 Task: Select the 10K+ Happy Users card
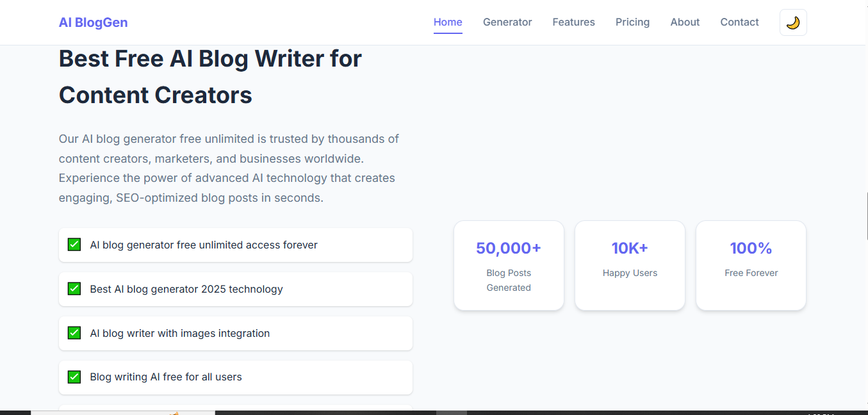coord(630,266)
